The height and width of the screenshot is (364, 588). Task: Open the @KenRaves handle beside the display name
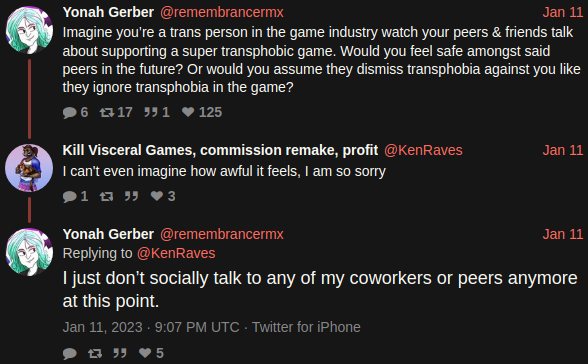[x=423, y=150]
